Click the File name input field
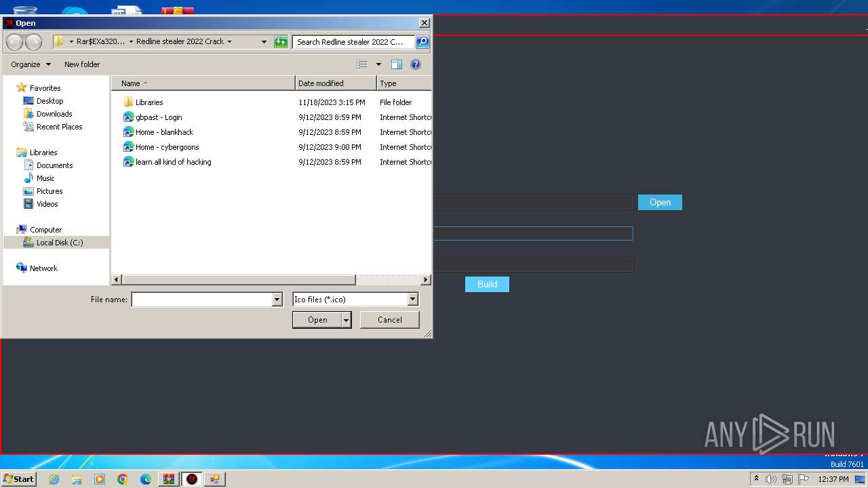The width and height of the screenshot is (868, 488). pyautogui.click(x=201, y=300)
